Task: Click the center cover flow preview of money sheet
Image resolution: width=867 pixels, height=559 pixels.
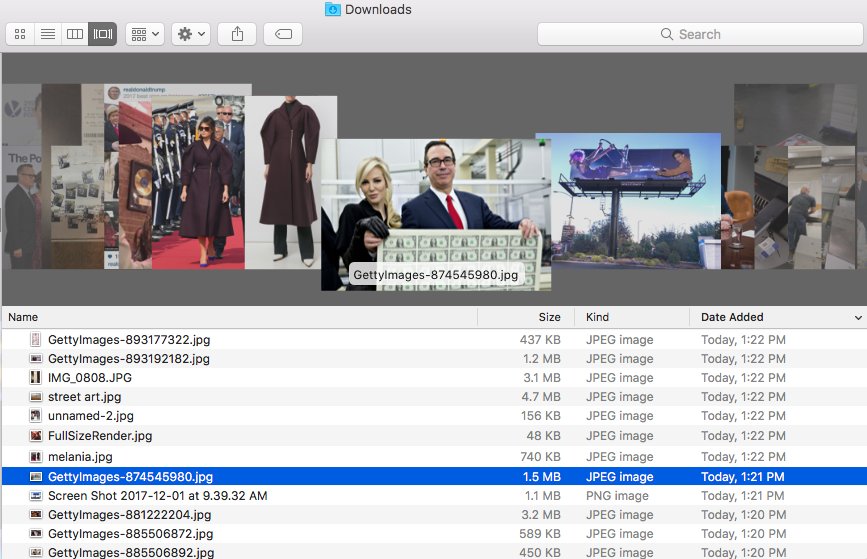Action: click(x=436, y=215)
